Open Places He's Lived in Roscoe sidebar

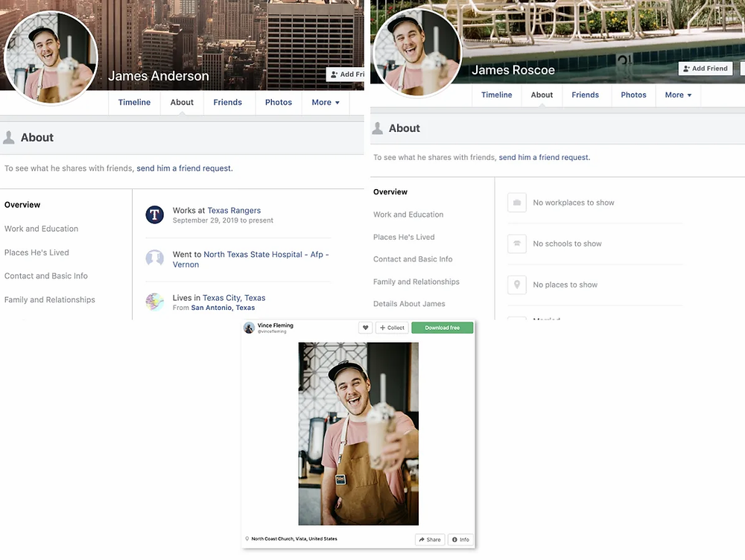(x=404, y=237)
